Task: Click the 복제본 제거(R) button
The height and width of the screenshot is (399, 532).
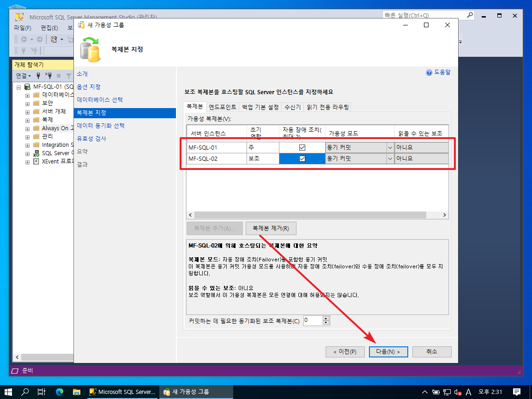Action: (271, 228)
